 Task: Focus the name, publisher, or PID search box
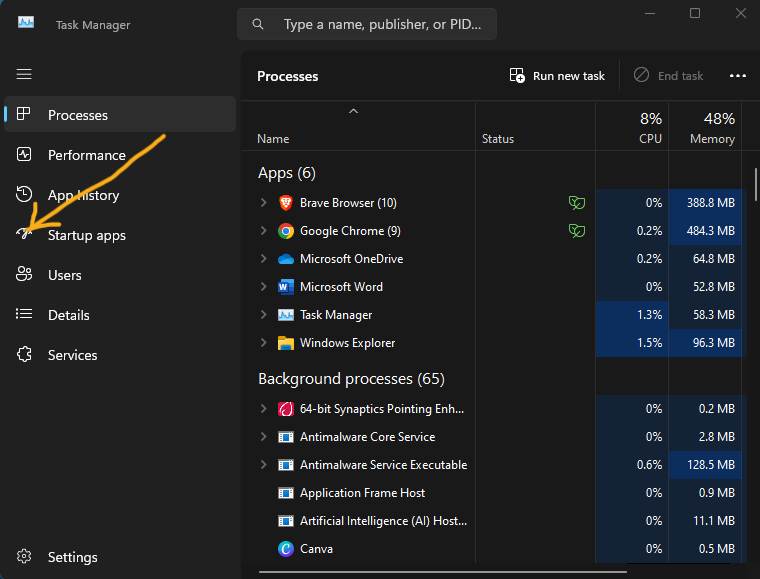click(366, 24)
